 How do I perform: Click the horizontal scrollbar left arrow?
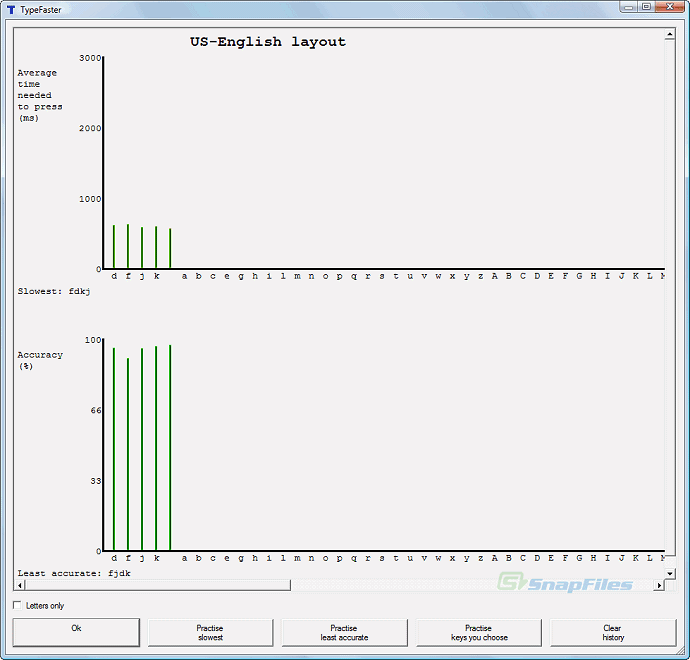(19, 585)
